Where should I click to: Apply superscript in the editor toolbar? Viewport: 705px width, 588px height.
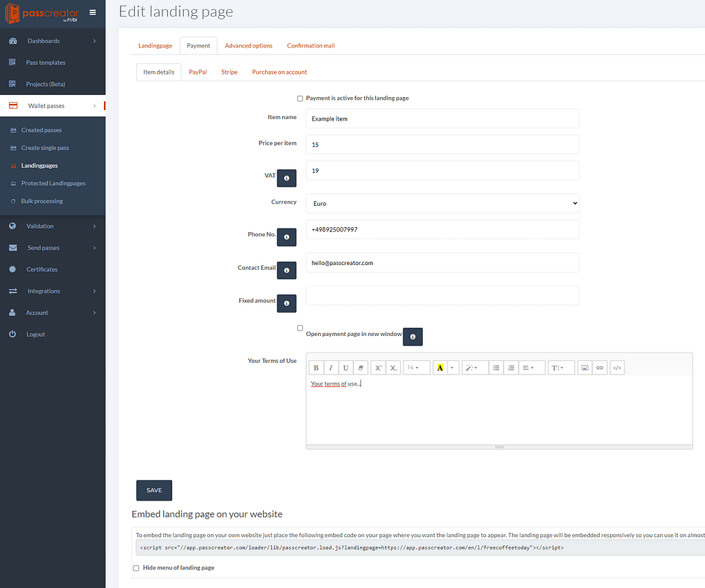point(378,368)
